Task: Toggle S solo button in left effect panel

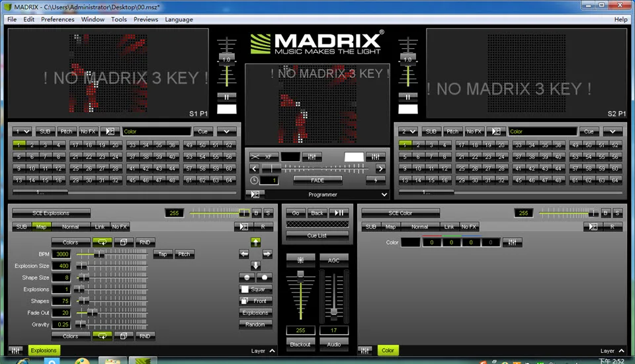Action: (268, 213)
